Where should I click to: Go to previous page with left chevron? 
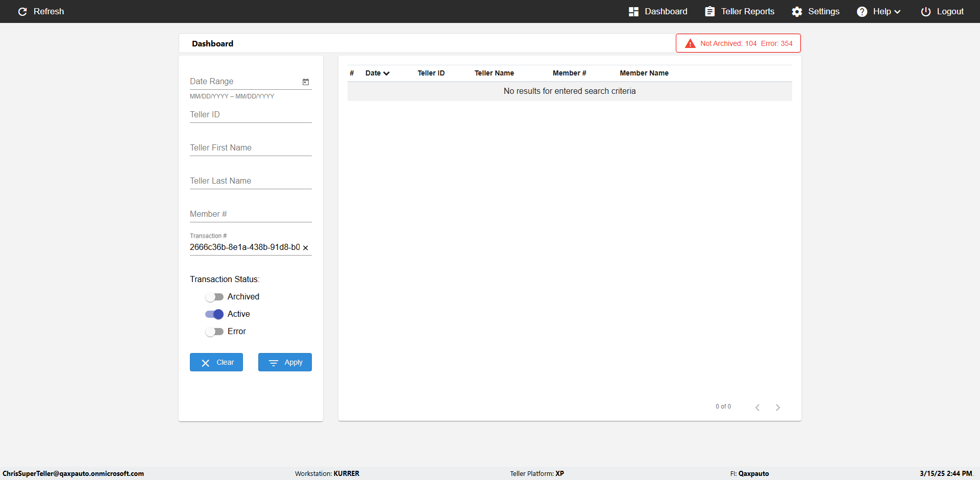click(x=757, y=407)
